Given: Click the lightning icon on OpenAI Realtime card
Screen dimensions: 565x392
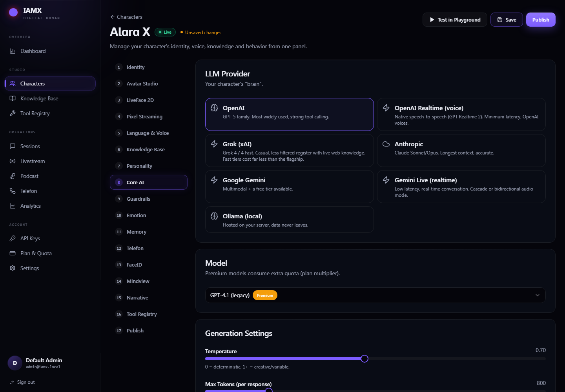Looking at the screenshot, I should 386,108.
